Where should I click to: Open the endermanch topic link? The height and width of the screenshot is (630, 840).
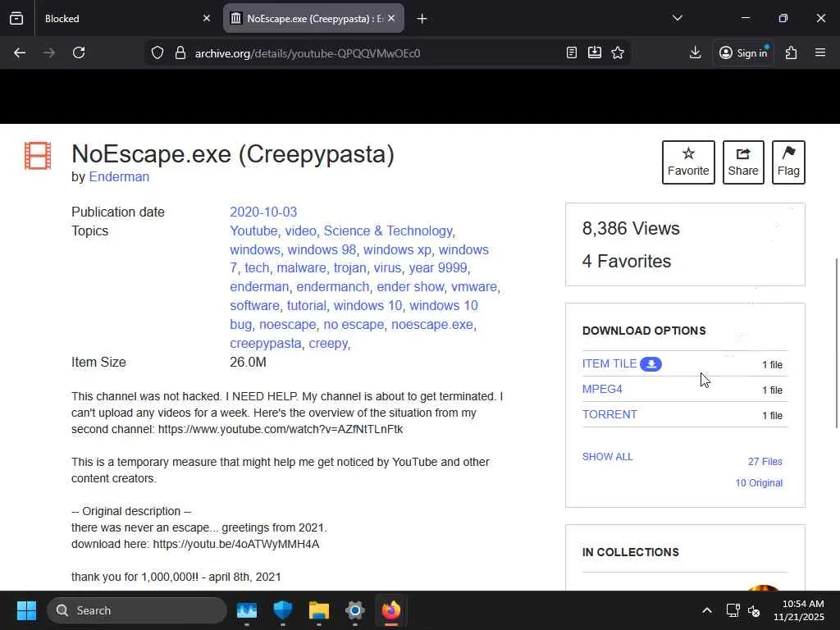pyautogui.click(x=333, y=286)
